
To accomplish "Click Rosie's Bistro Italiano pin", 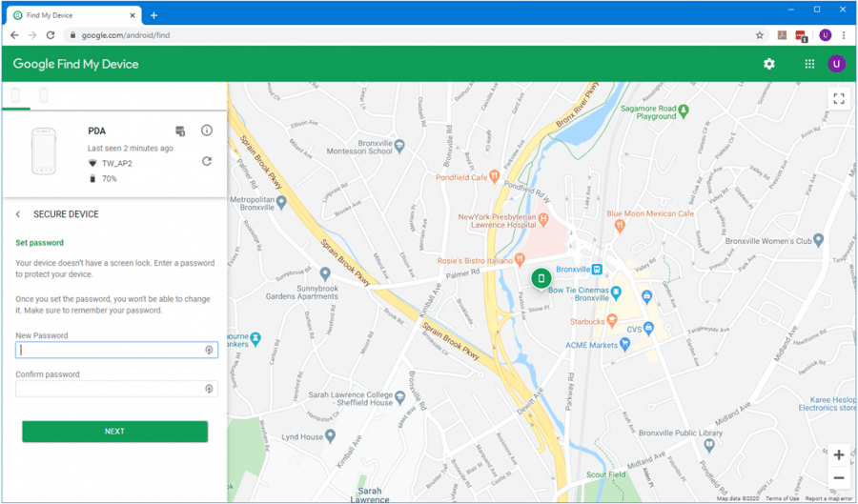I will 520,259.
